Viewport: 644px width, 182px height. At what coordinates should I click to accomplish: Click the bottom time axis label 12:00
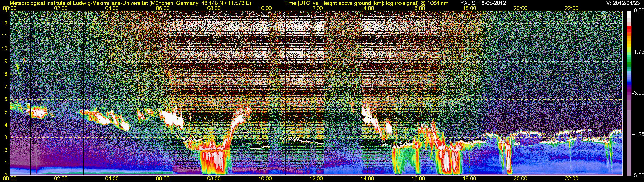click(x=316, y=179)
